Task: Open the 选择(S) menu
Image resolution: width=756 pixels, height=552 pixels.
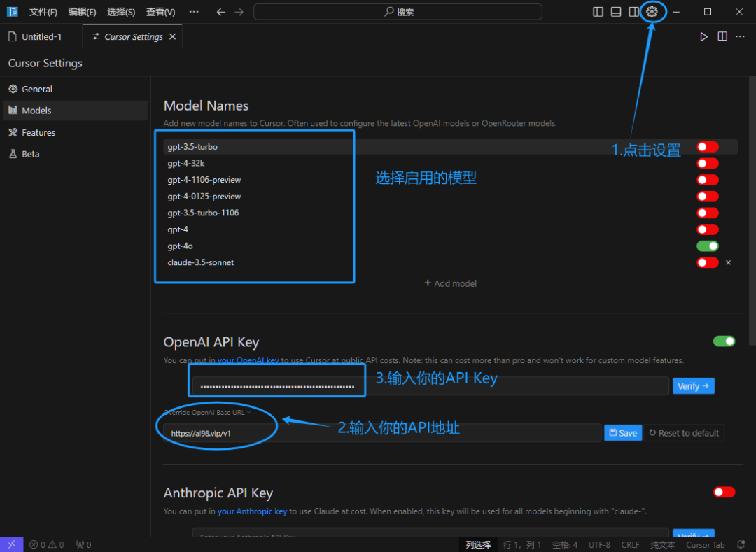Action: (121, 12)
